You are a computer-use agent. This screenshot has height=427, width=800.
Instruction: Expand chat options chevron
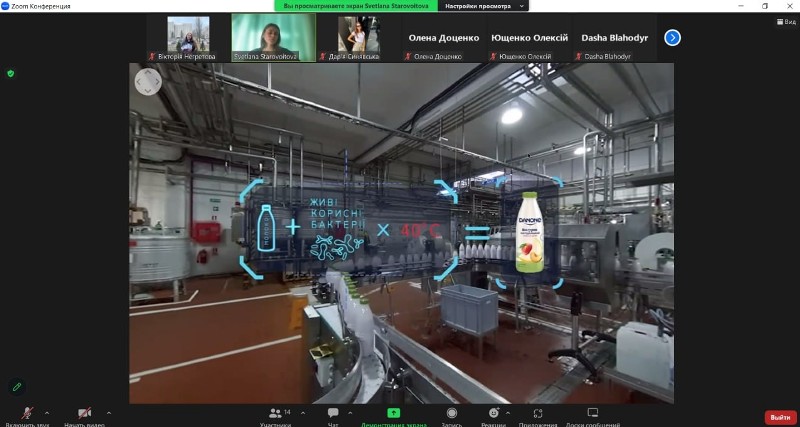pos(350,413)
